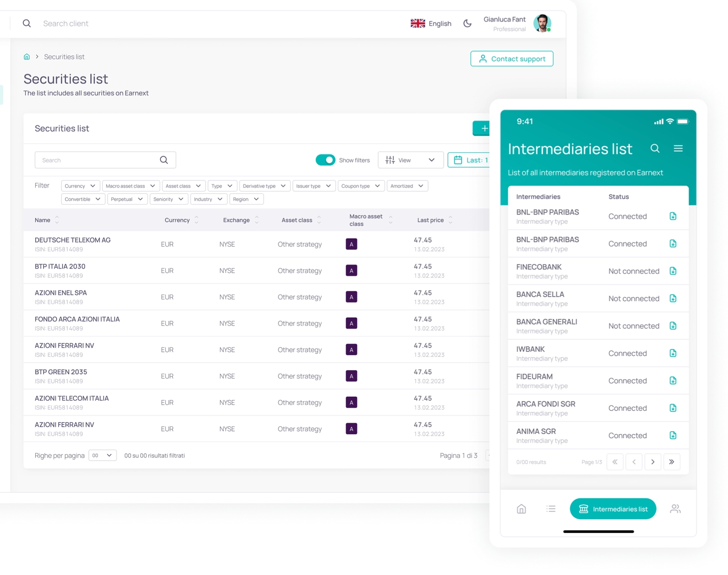Viewport: 728px width, 575px height.
Task: Expand the Currency filter dropdown
Action: pyautogui.click(x=80, y=186)
